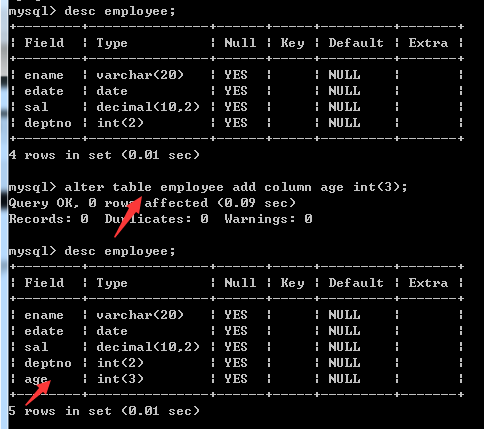Click the edate field in second table
Screen dimensions: 484x429
point(44,331)
